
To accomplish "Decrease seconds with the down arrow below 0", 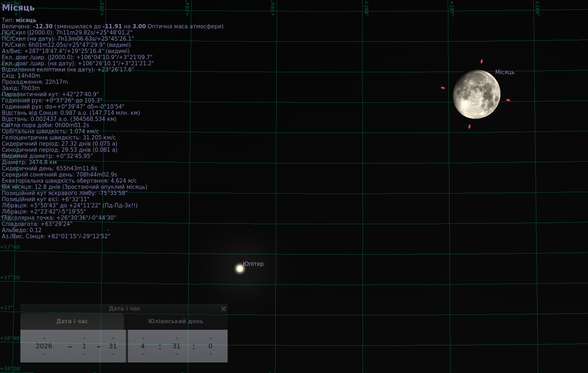I will point(211,354).
